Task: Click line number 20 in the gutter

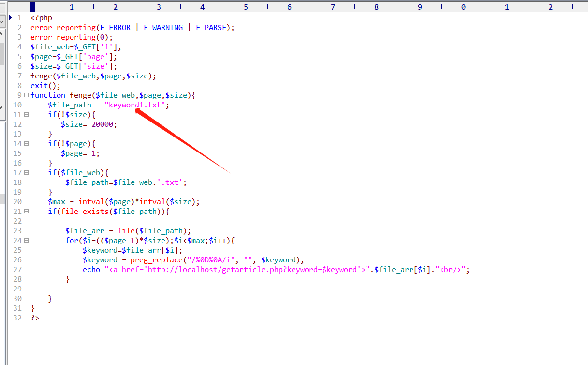Action: click(x=17, y=202)
